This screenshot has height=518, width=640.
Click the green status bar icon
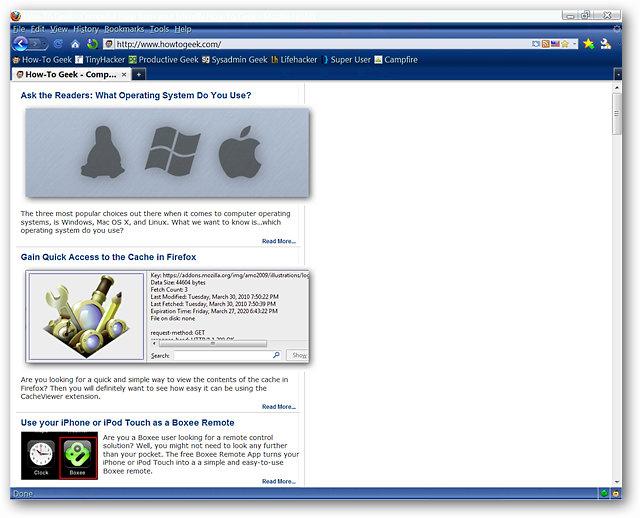pyautogui.click(x=604, y=494)
